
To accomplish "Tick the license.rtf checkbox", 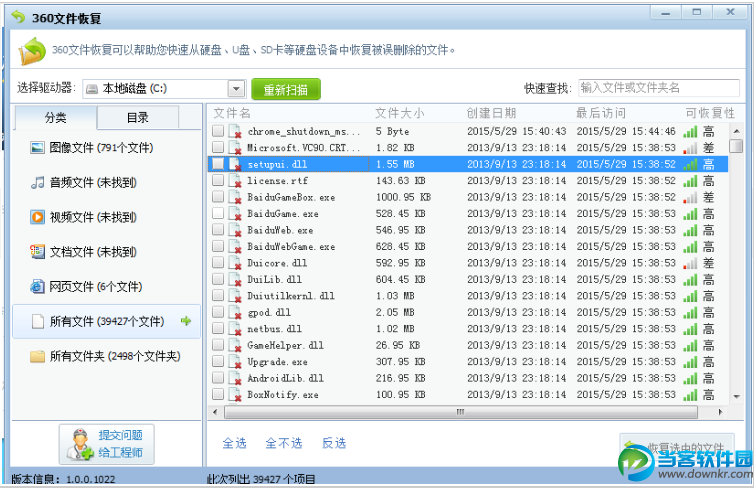I will click(x=218, y=180).
